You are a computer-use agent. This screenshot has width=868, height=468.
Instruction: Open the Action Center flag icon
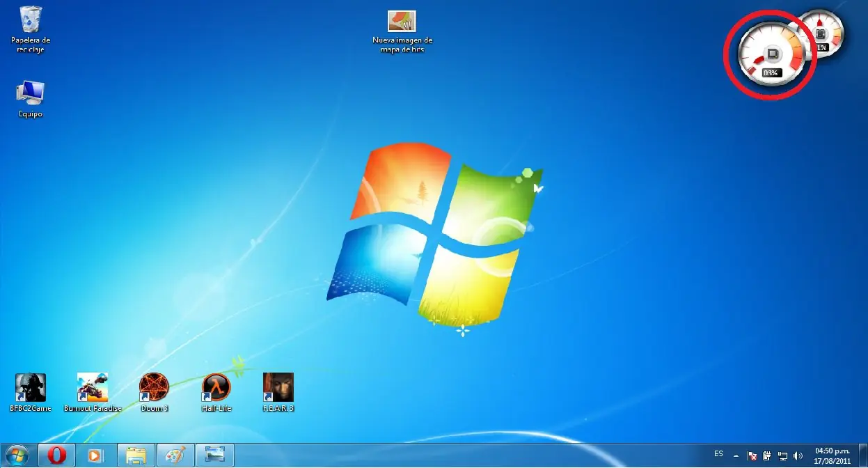752,456
